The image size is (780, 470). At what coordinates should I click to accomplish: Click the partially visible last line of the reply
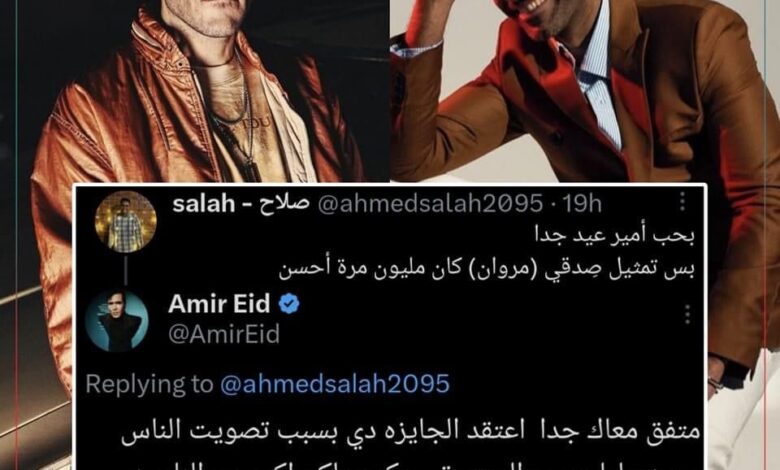click(x=410, y=463)
